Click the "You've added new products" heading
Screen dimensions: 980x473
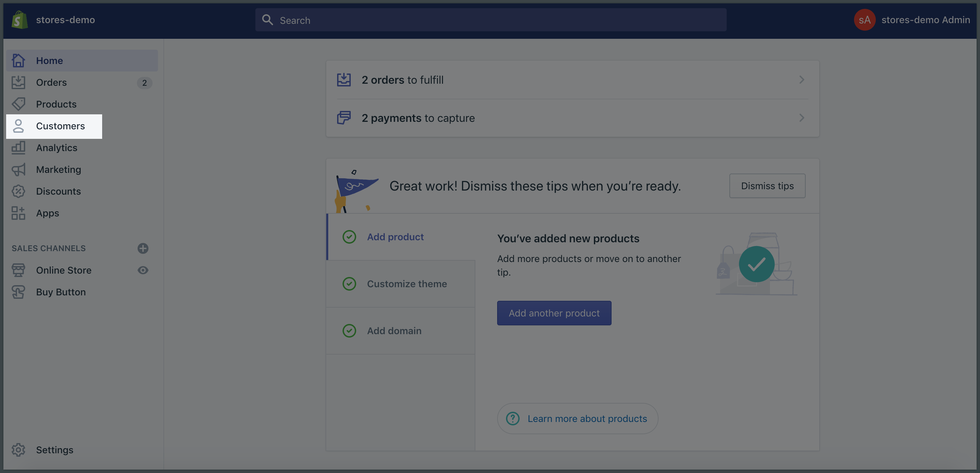coord(568,239)
